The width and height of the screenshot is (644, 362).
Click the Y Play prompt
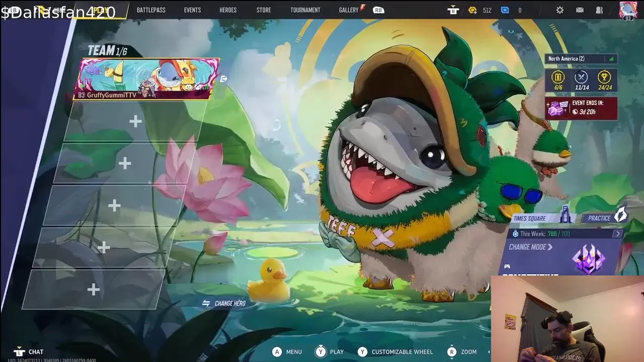click(x=330, y=352)
